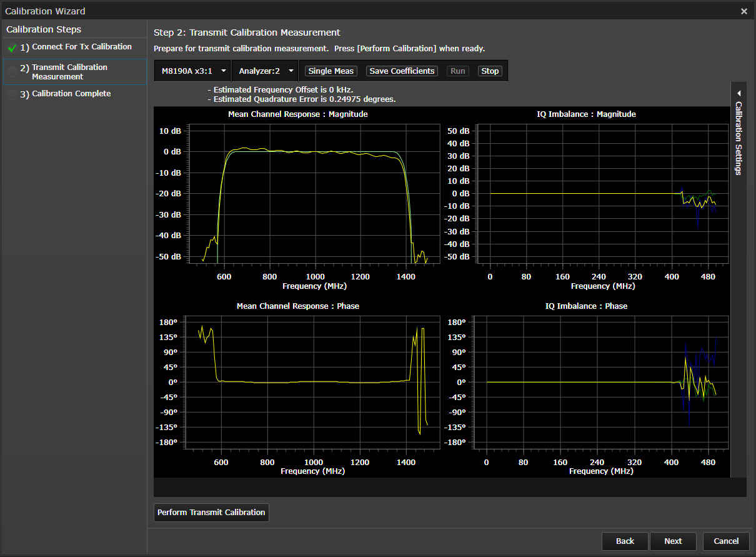Click the IQ Imbalance Magnitude plot
This screenshot has width=756, height=557.
point(603,194)
